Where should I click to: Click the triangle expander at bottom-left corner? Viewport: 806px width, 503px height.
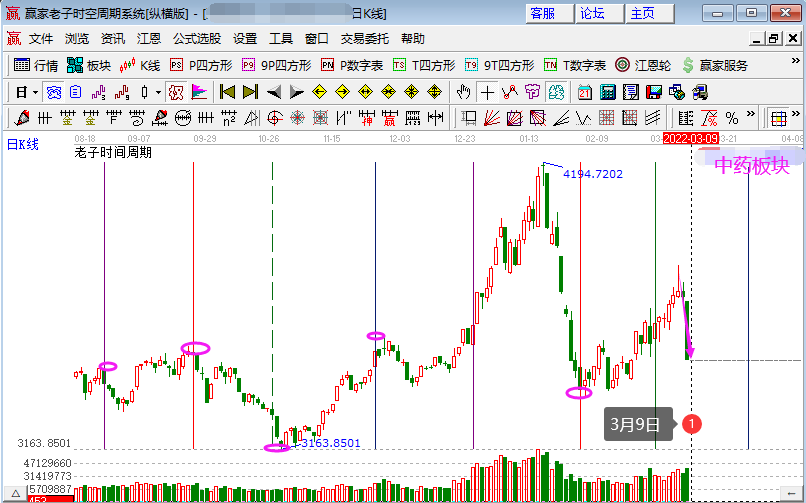point(15,493)
